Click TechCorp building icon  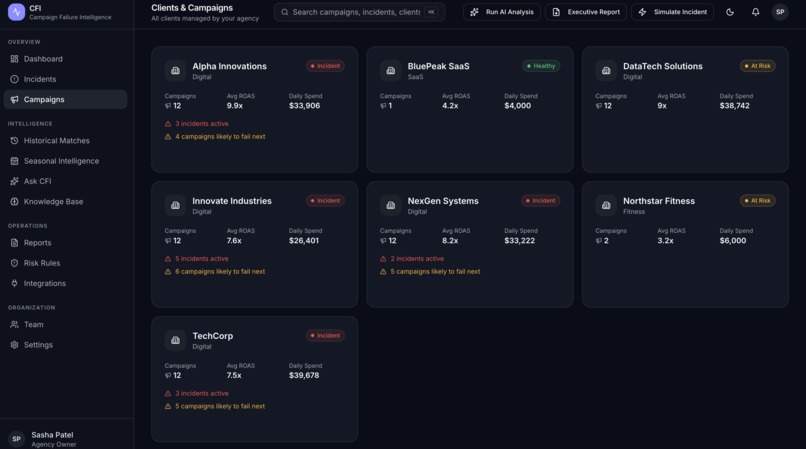175,340
